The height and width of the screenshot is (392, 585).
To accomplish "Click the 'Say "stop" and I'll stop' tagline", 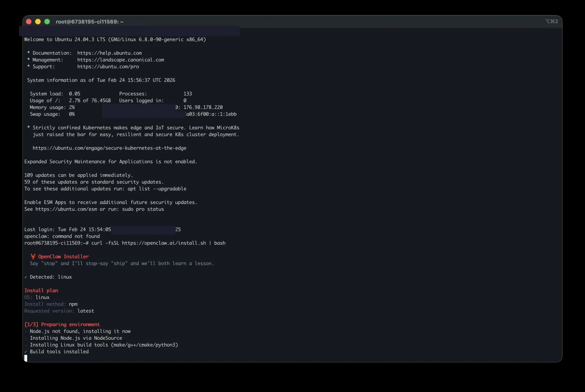I will 122,264.
